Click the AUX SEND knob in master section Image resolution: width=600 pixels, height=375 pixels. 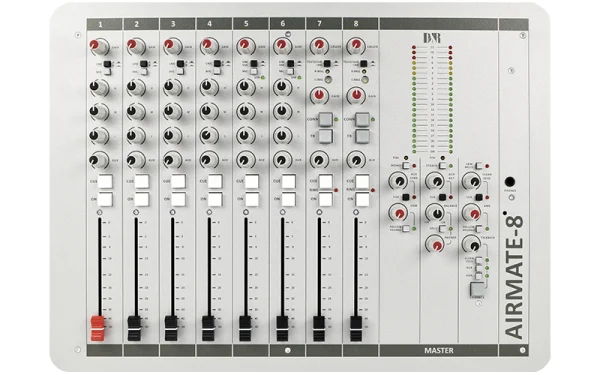(x=398, y=181)
